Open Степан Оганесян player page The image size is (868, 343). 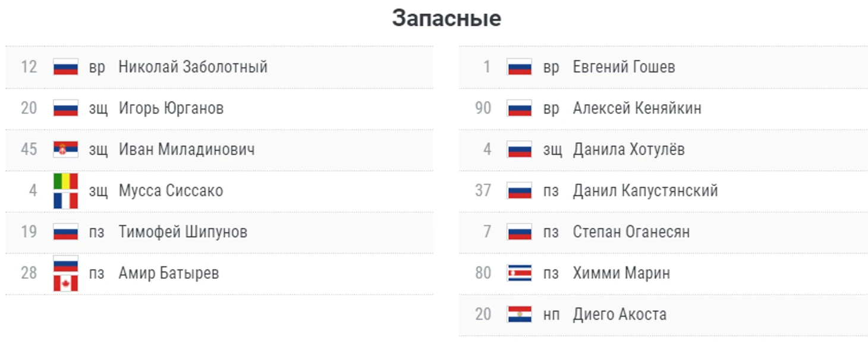(631, 232)
